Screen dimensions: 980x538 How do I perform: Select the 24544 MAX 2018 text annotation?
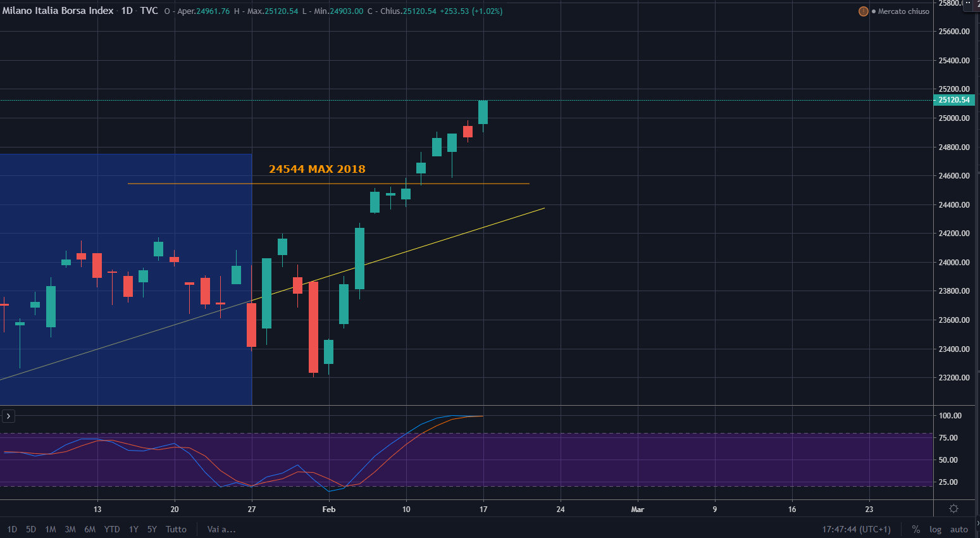pyautogui.click(x=317, y=169)
